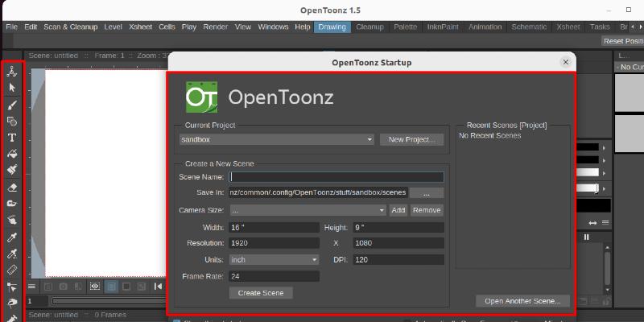The width and height of the screenshot is (644, 322).
Task: Select the Selection arrow tool
Action: pos(12,87)
